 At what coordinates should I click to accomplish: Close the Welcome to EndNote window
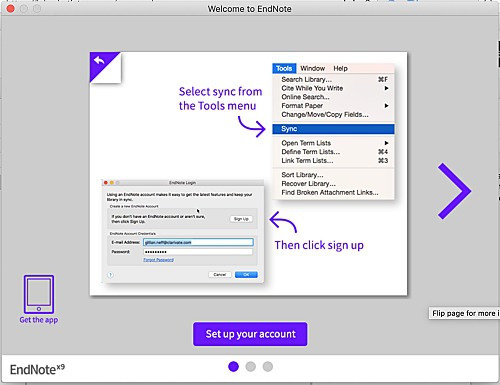point(11,9)
